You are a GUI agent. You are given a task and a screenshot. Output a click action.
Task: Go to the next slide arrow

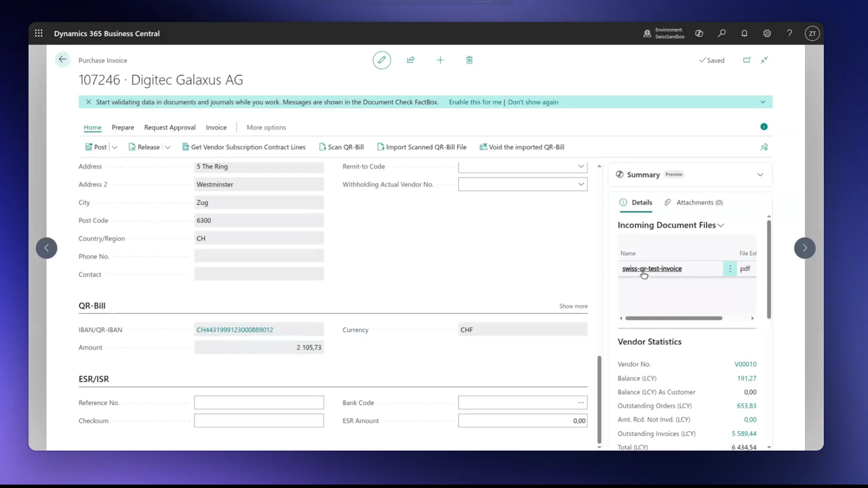(x=805, y=248)
